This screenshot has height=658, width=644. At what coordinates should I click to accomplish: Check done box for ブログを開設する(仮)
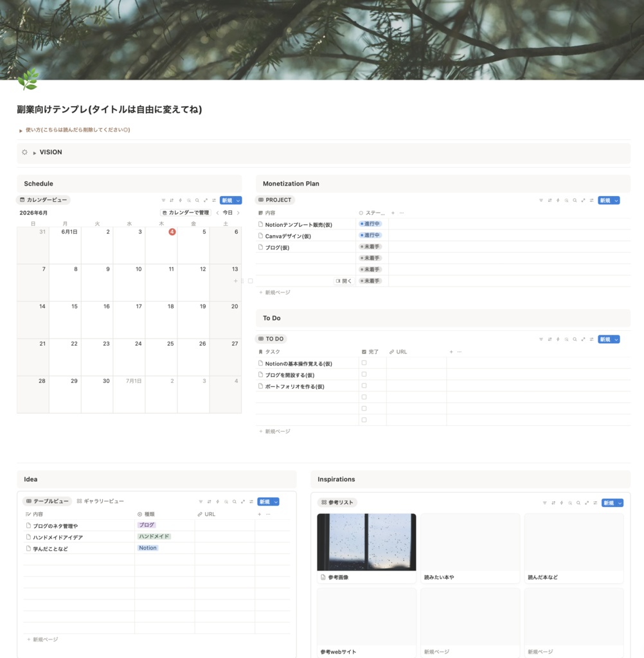pyautogui.click(x=364, y=375)
